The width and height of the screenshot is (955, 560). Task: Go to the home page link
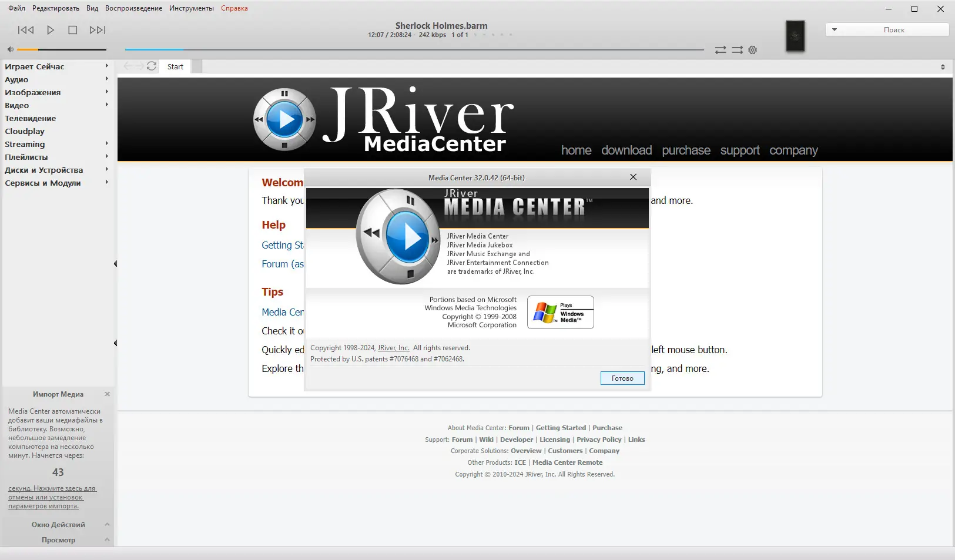pyautogui.click(x=577, y=150)
